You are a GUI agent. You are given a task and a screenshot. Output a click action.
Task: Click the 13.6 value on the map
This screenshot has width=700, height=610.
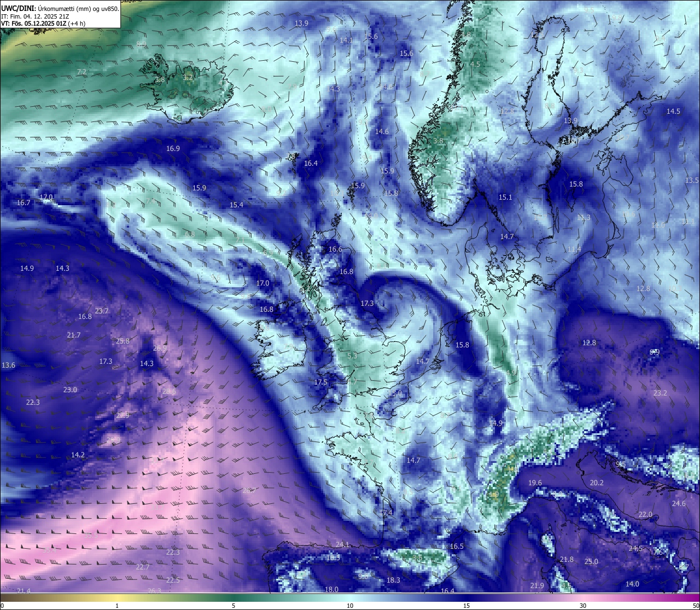coord(9,365)
